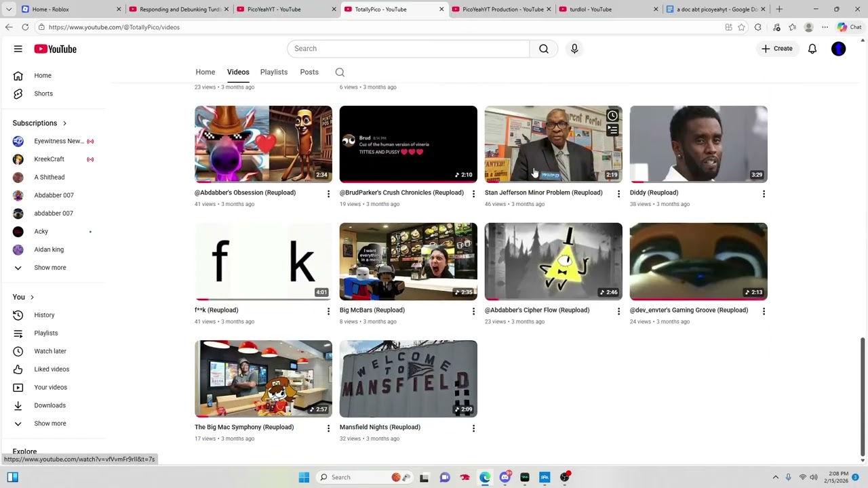Viewport: 868px width, 488px height.
Task: Open the notifications bell
Action: coord(812,49)
